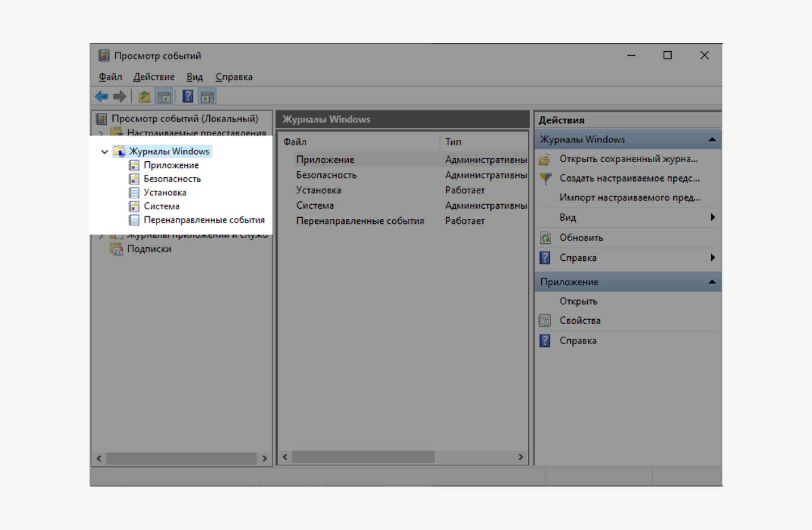Collapse the Журналы Windows actions section
Viewport: 812px width, 530px height.
712,139
